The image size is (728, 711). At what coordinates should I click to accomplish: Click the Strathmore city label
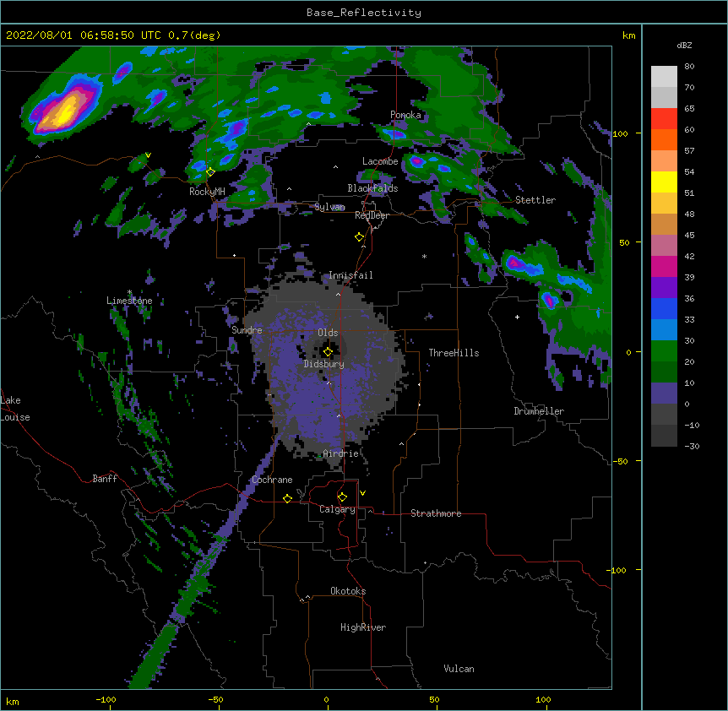point(436,513)
